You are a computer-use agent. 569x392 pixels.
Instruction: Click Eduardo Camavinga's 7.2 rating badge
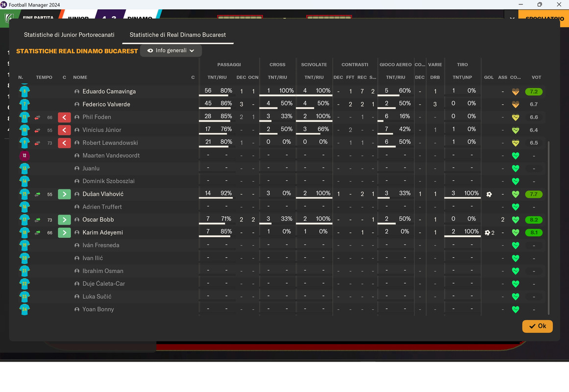coord(534,92)
